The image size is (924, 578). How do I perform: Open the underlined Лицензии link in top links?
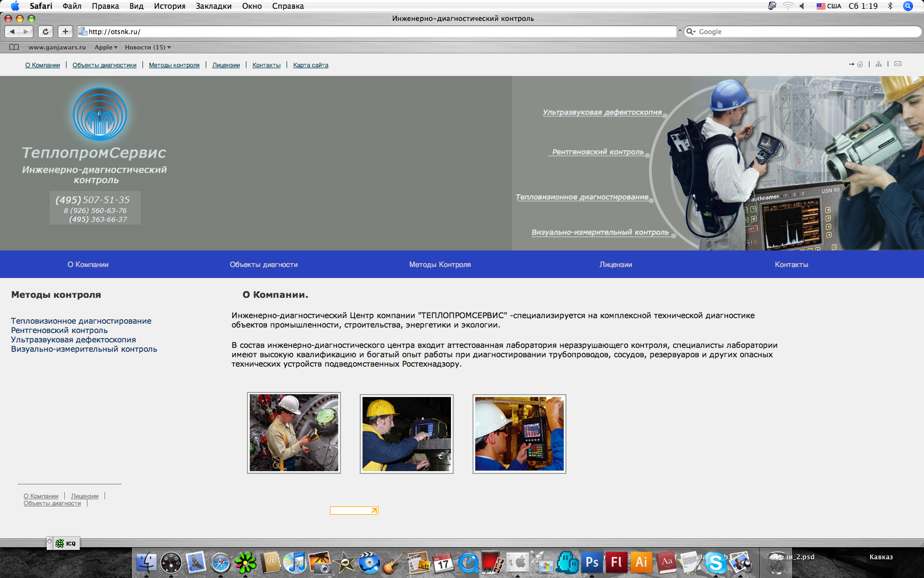click(226, 65)
